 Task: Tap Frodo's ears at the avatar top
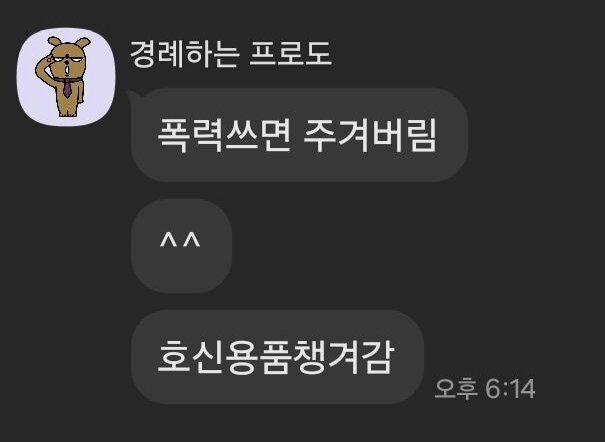69,42
